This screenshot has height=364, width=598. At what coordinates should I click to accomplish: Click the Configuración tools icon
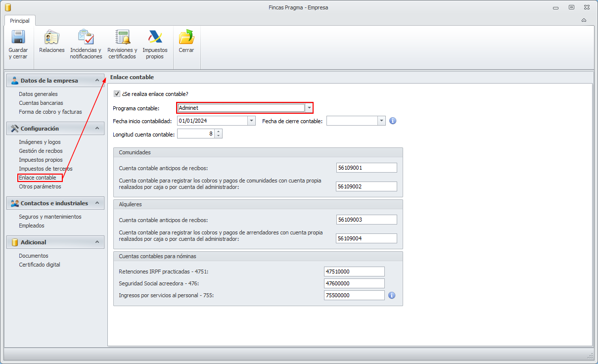click(14, 129)
